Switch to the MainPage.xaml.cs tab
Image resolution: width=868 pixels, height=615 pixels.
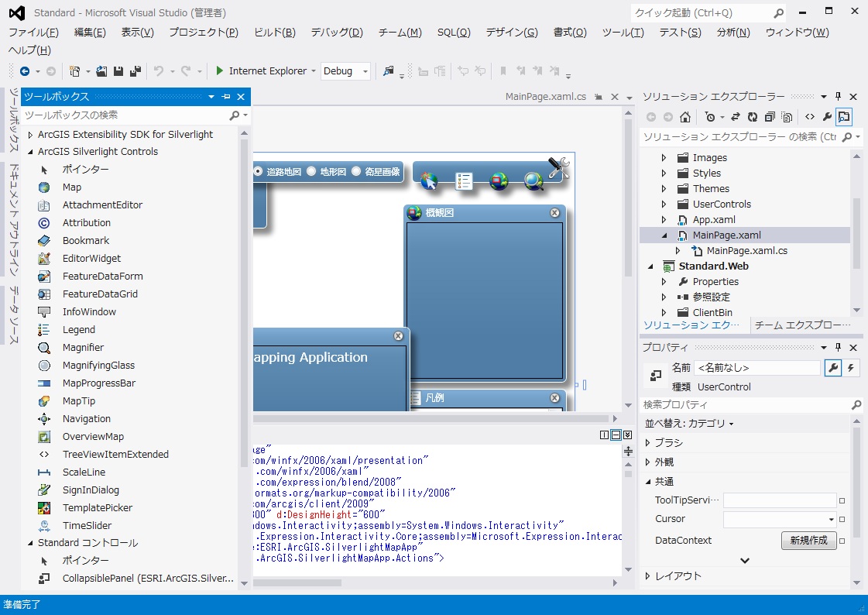545,97
